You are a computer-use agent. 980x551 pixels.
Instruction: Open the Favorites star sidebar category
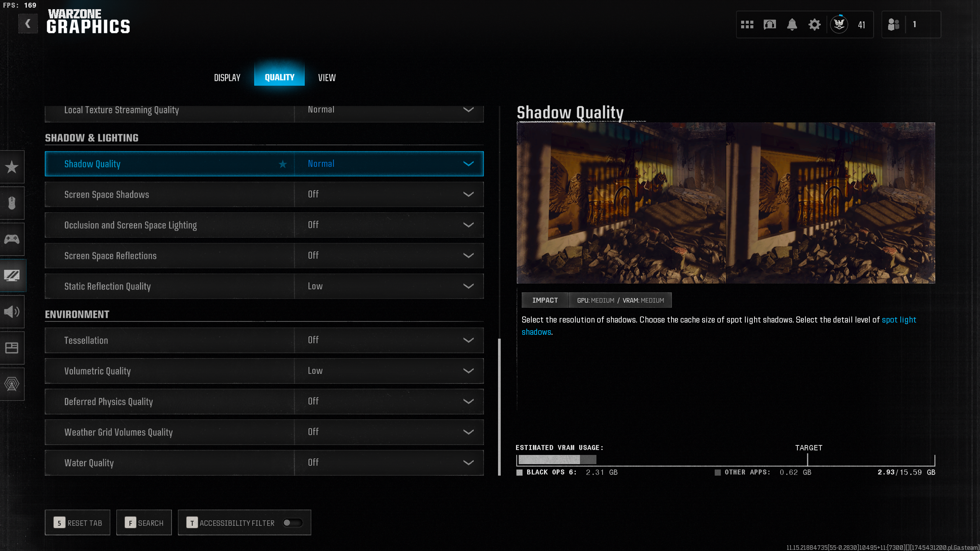click(x=12, y=167)
